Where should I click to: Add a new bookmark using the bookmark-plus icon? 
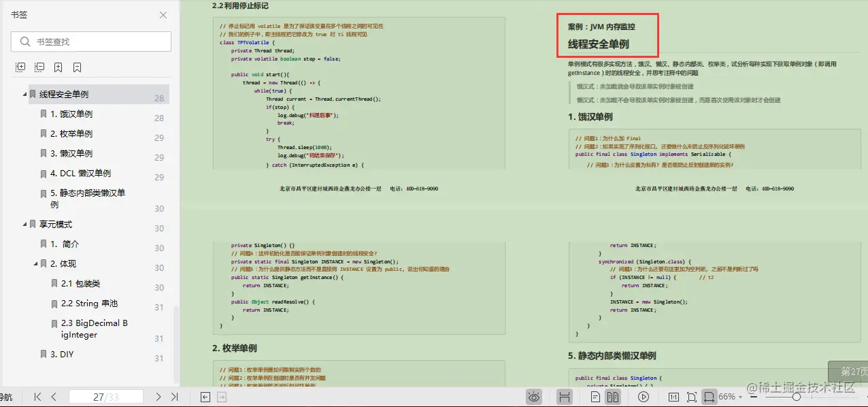[x=57, y=67]
